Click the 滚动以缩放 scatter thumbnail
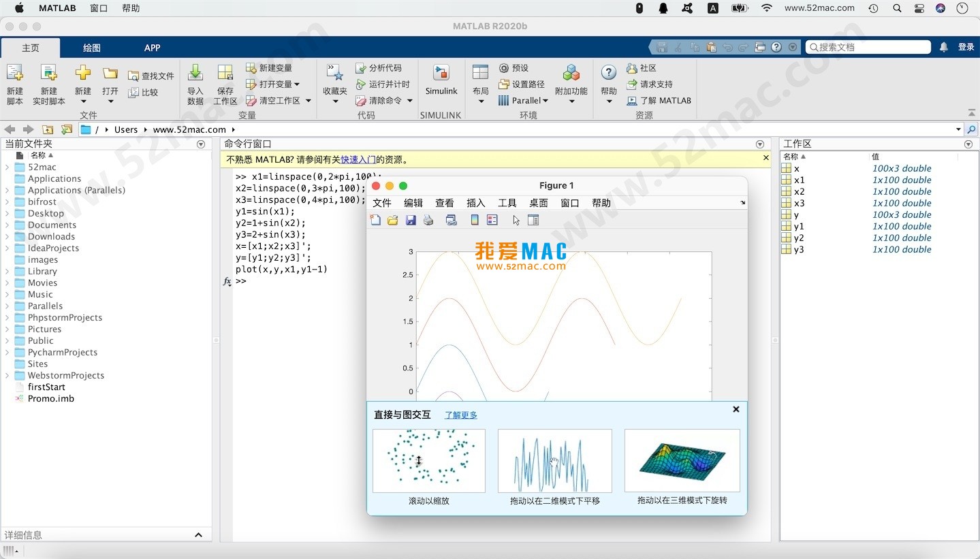The height and width of the screenshot is (559, 980). click(429, 460)
